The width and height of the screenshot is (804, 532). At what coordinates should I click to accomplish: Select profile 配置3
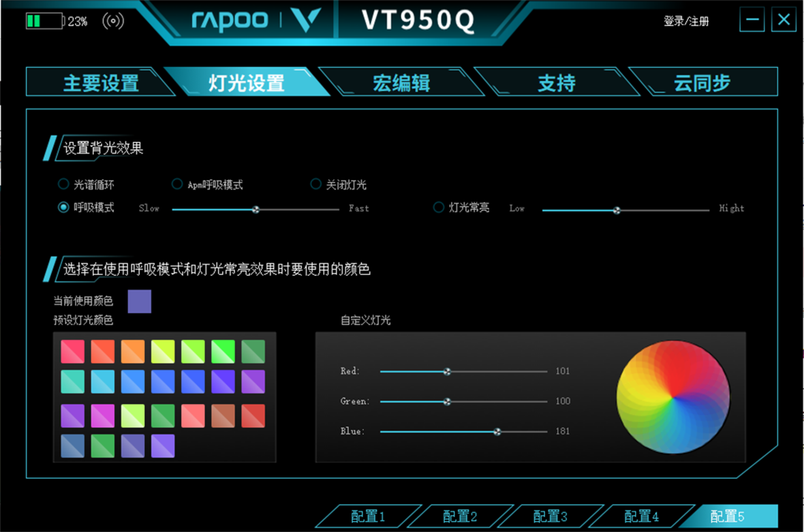tap(550, 516)
